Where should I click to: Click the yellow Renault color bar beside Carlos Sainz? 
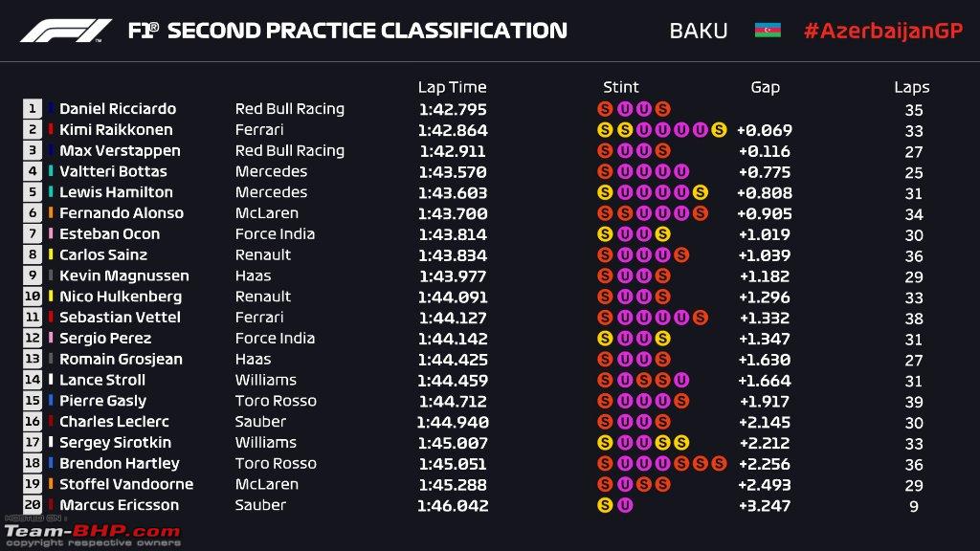pos(51,254)
